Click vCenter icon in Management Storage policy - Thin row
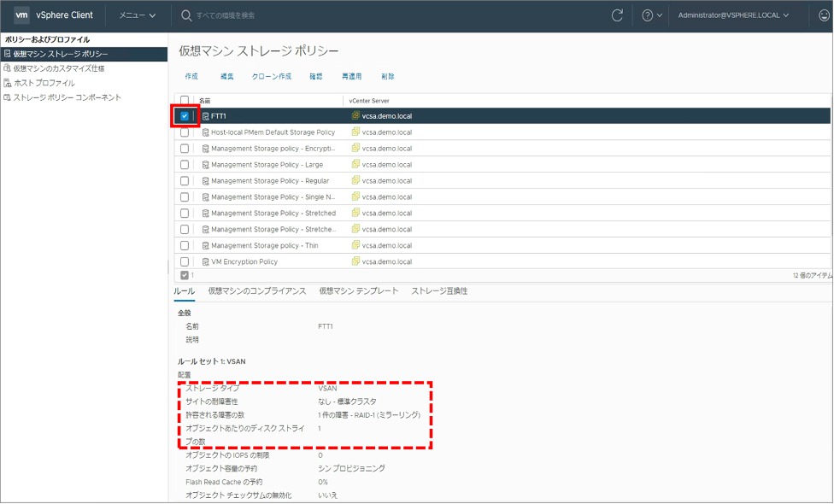 click(x=355, y=245)
